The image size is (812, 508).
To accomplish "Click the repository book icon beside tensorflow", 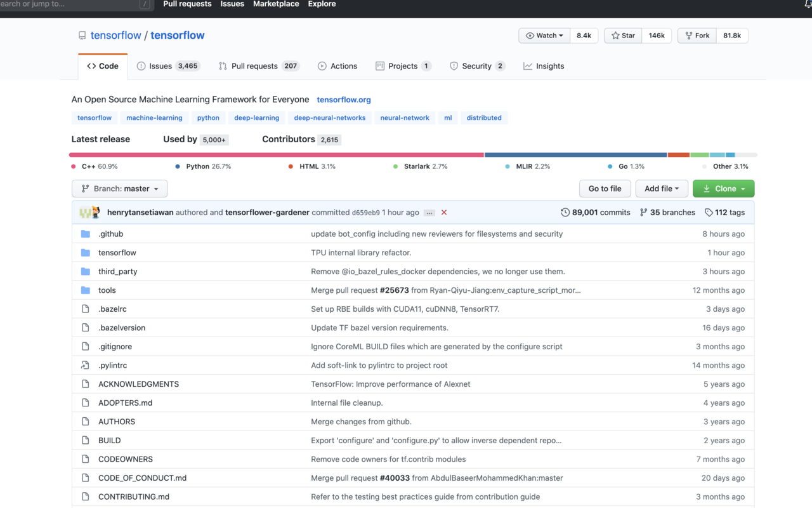I will click(82, 36).
